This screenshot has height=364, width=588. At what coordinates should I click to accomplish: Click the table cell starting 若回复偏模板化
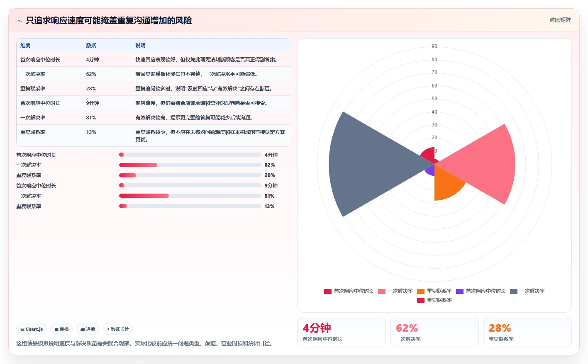click(x=212, y=74)
